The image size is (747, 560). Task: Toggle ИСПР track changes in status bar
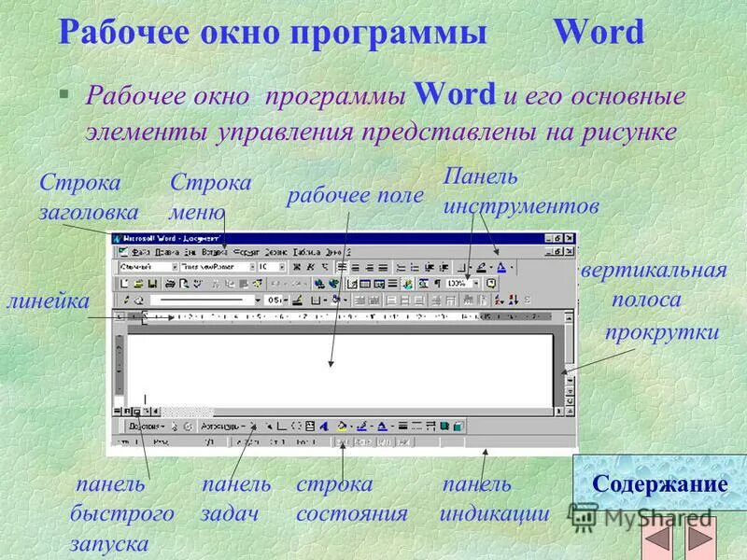click(363, 442)
